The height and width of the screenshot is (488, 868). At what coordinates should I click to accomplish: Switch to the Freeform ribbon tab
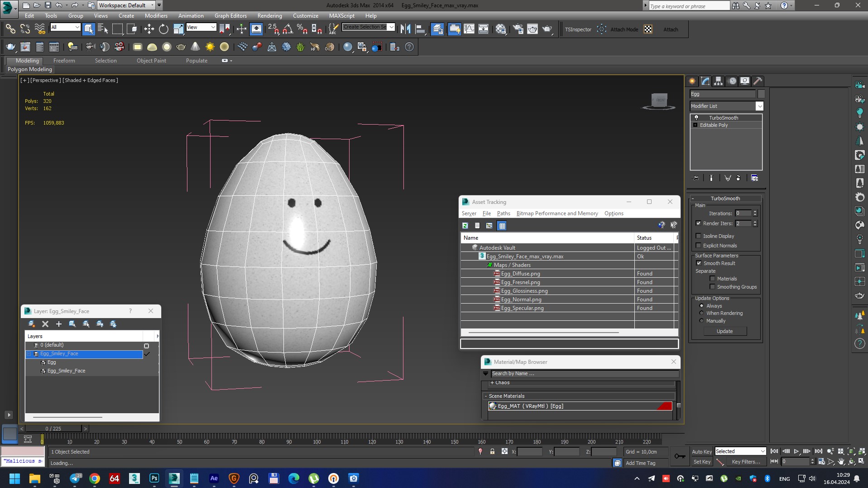click(x=64, y=61)
